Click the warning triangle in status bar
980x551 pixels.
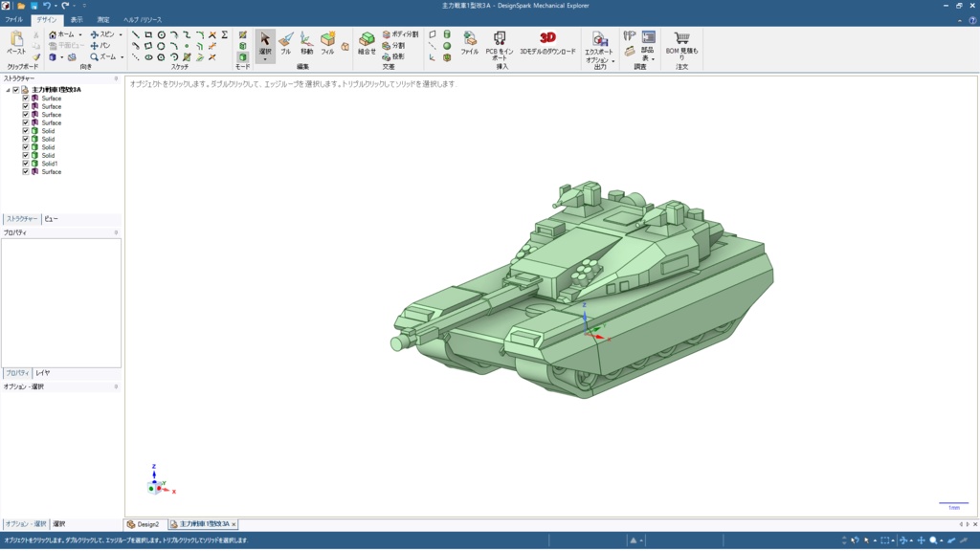[x=634, y=540]
